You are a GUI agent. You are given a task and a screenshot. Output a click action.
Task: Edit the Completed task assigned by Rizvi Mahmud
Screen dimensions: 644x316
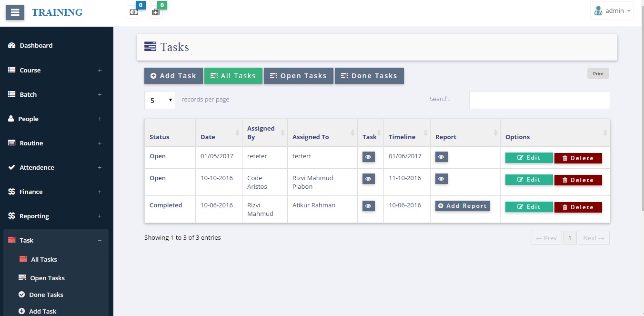(x=529, y=207)
